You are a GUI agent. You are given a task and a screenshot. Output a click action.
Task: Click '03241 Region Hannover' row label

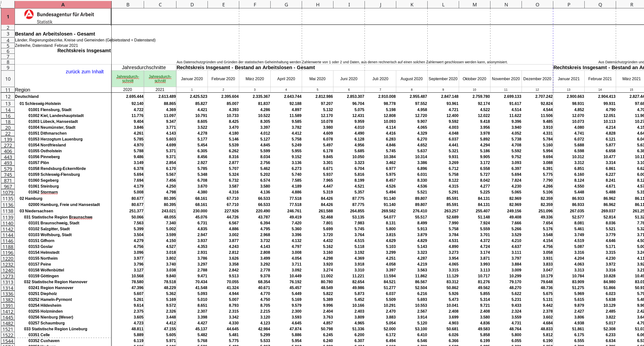pos(51,288)
